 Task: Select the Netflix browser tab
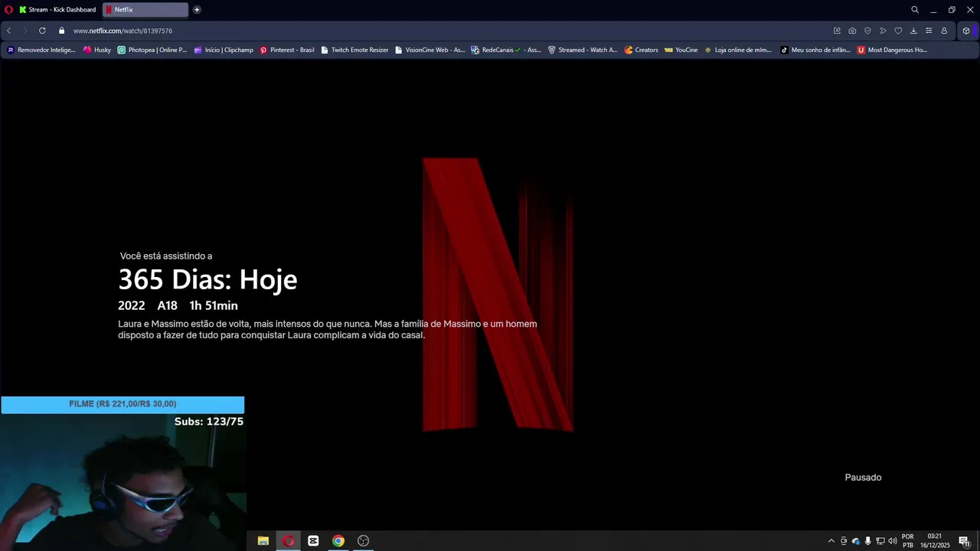pyautogui.click(x=145, y=10)
